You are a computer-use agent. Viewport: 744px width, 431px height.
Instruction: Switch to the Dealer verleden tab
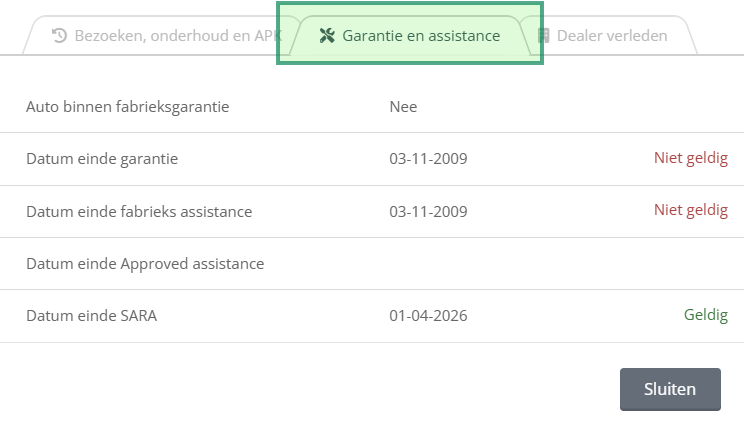608,36
